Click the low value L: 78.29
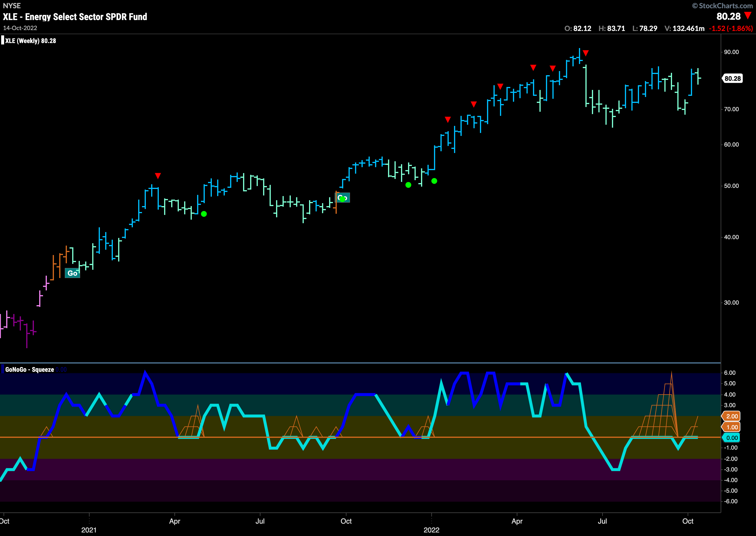The width and height of the screenshot is (756, 536). (645, 28)
